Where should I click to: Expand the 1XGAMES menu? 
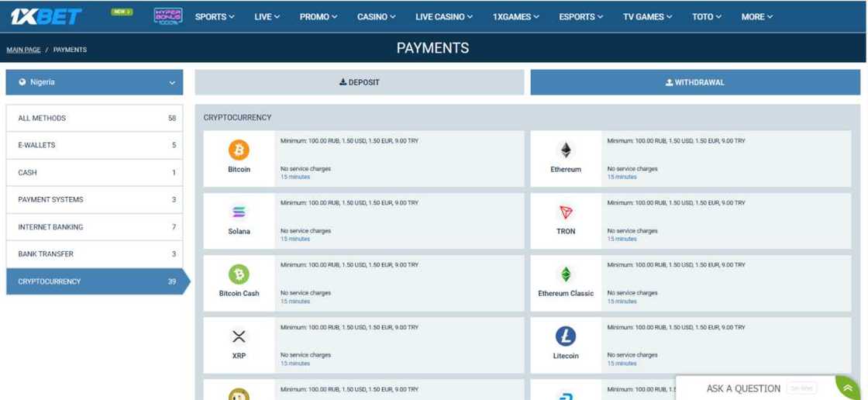coord(516,16)
